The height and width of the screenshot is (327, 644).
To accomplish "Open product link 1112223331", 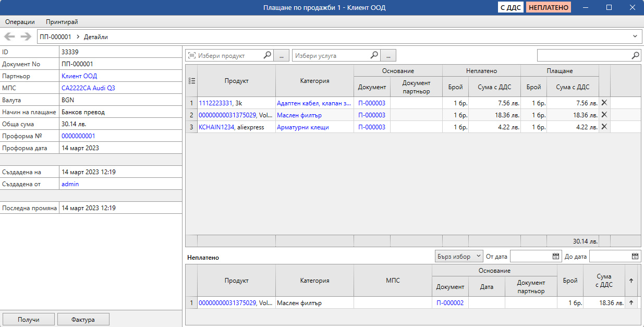I will 216,103.
